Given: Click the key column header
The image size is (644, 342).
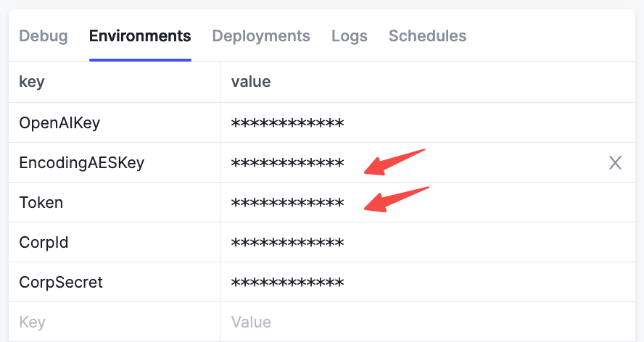Looking at the screenshot, I should pos(32,82).
